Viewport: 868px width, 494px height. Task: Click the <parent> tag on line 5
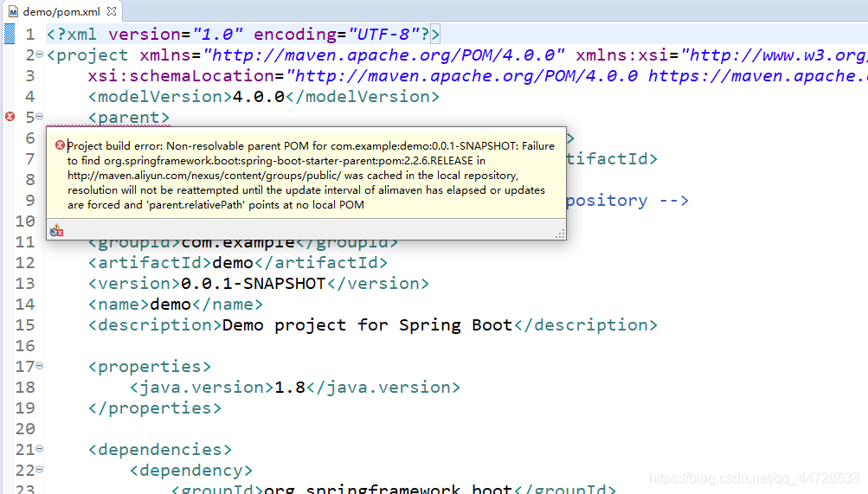click(129, 118)
